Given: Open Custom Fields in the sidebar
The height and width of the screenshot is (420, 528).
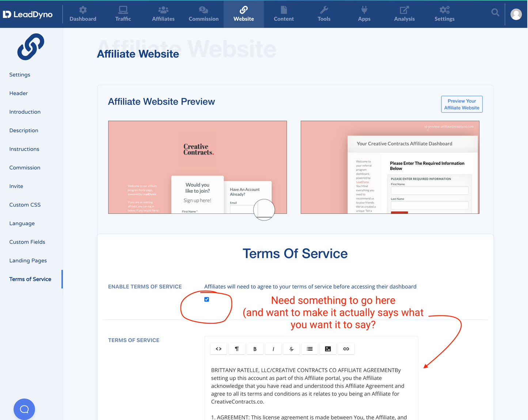Looking at the screenshot, I should (27, 242).
